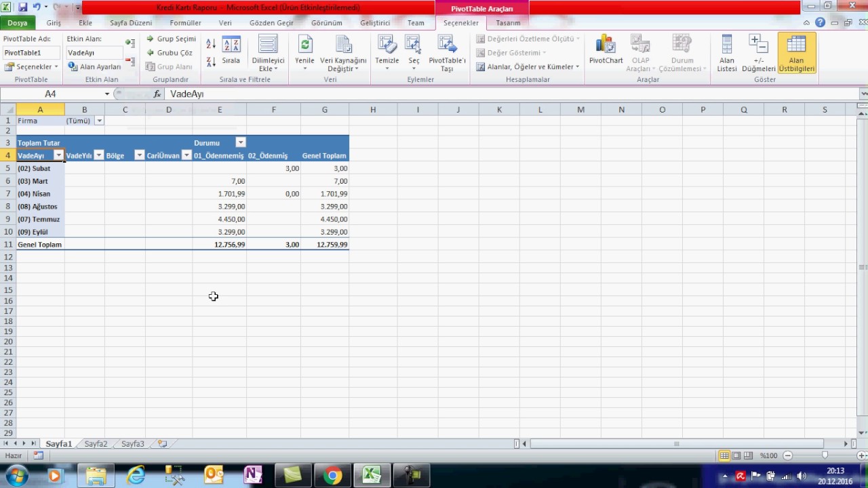Click Grubu Çöz ungroup

[170, 53]
